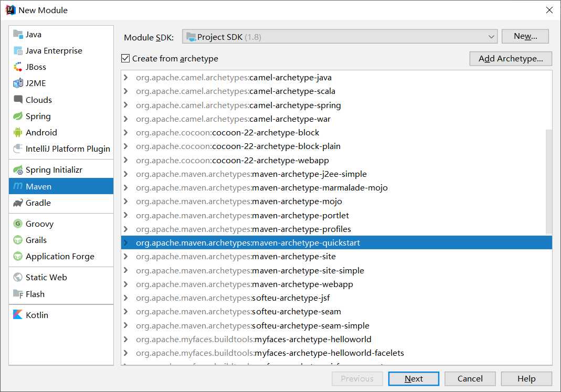561x392 pixels.
Task: Select softeu-archetype-seam-simple archetype
Action: click(x=336, y=325)
